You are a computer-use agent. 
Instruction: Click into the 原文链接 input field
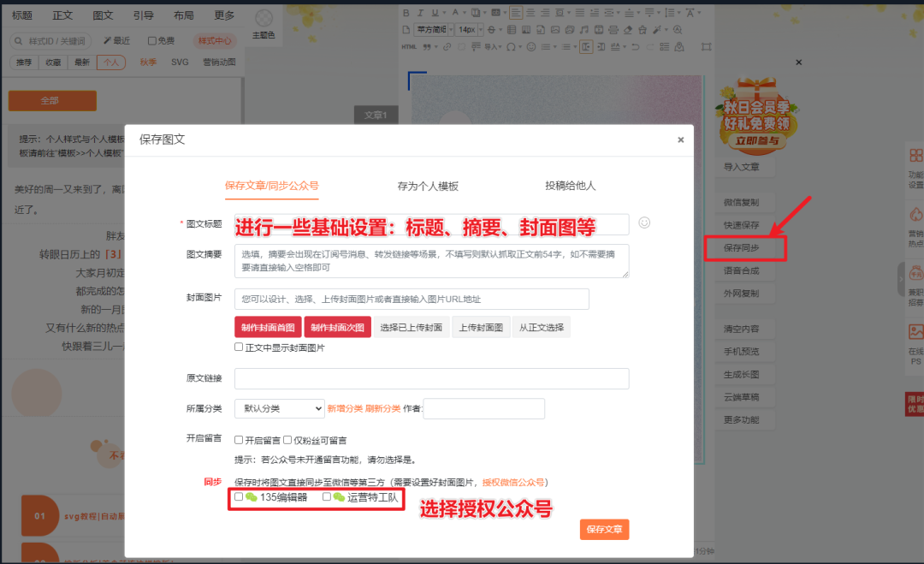click(x=431, y=378)
